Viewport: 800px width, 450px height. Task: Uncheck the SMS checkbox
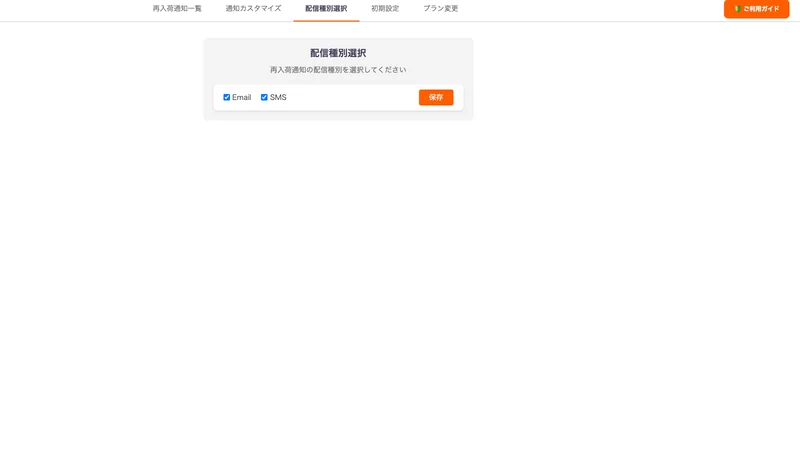[x=264, y=97]
